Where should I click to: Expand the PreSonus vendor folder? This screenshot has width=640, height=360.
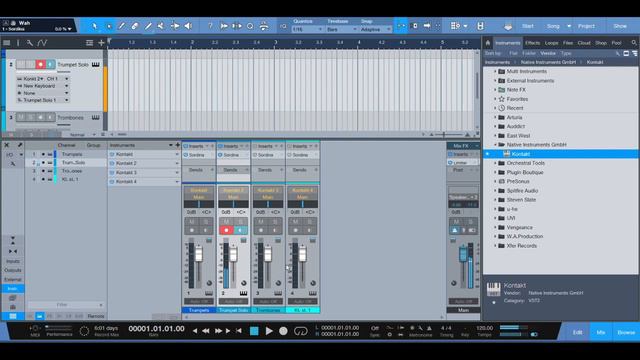[x=495, y=182]
